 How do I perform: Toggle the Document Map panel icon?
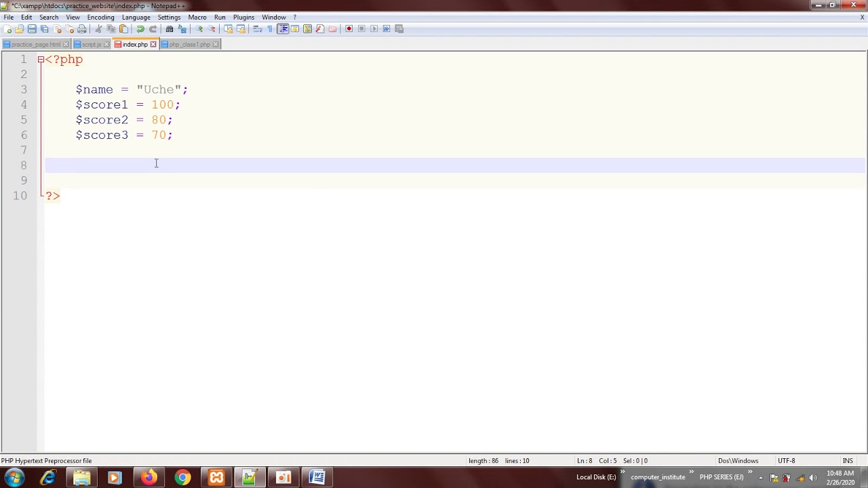[307, 28]
